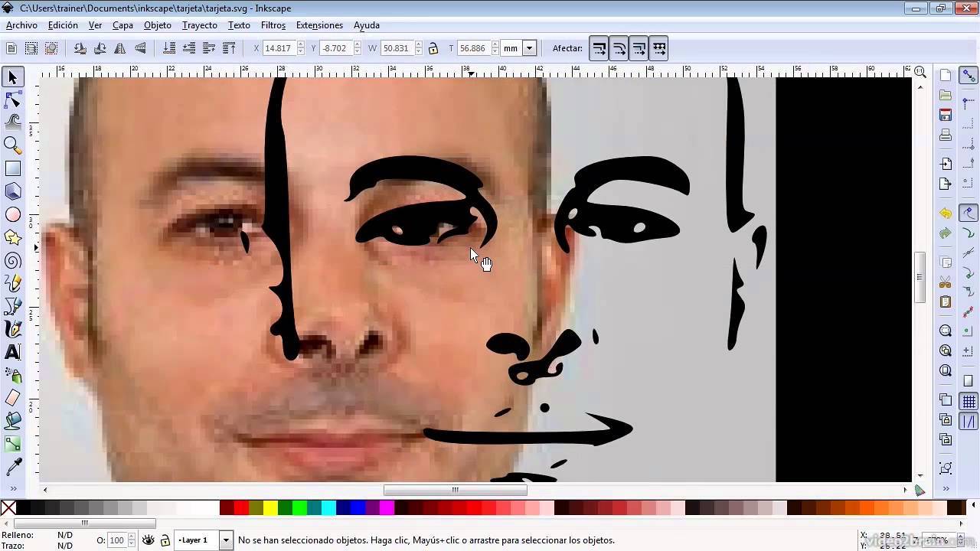Viewport: 980px width, 551px height.
Task: Pick the cyan palette swatch
Action: click(x=328, y=507)
